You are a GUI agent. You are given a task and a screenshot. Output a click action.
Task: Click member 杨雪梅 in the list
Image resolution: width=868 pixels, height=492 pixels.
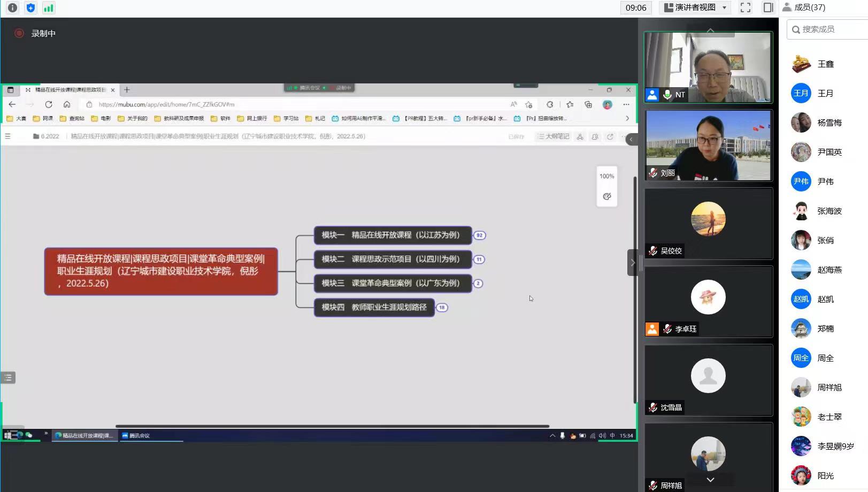pos(829,123)
